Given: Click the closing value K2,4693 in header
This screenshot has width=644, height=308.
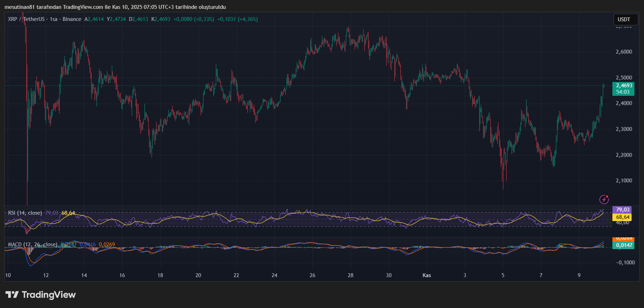Looking at the screenshot, I should tap(161, 19).
